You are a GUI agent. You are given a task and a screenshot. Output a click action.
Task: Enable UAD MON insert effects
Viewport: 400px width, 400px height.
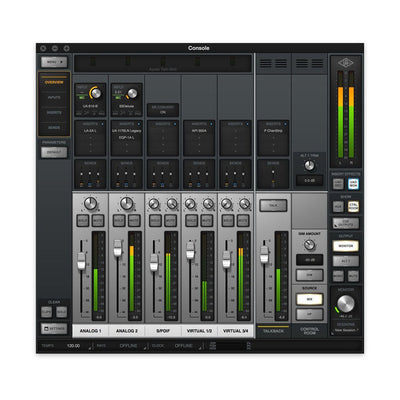coord(353,184)
